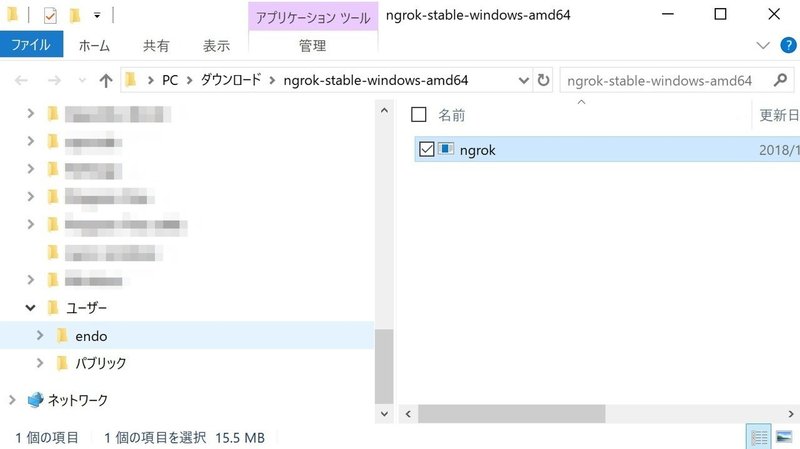Click the ngrok application file icon
800x449 pixels.
tap(446, 149)
